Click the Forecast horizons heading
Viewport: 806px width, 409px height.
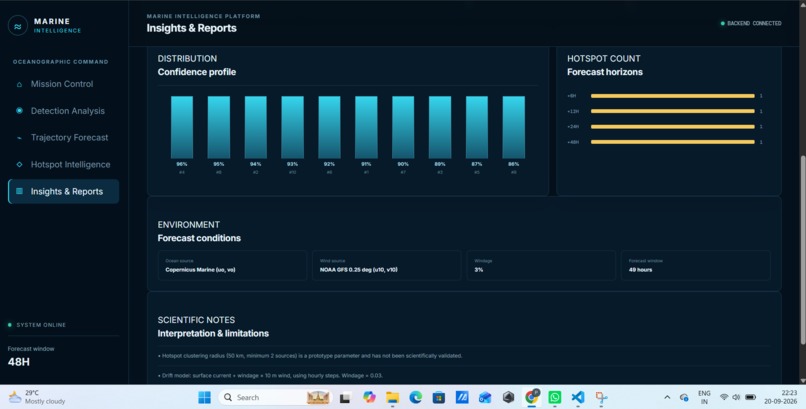pos(605,72)
